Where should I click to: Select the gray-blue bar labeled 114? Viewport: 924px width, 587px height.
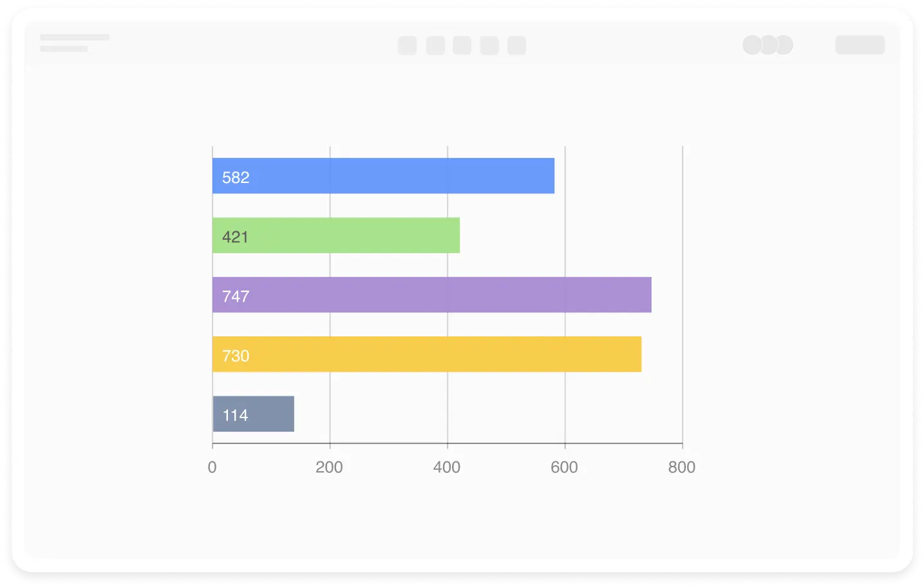click(x=253, y=414)
